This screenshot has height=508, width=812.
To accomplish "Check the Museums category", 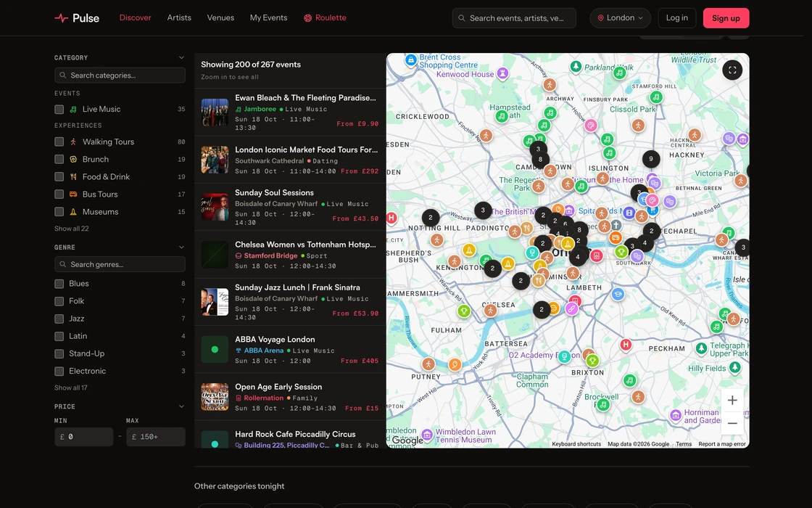I will [x=59, y=212].
